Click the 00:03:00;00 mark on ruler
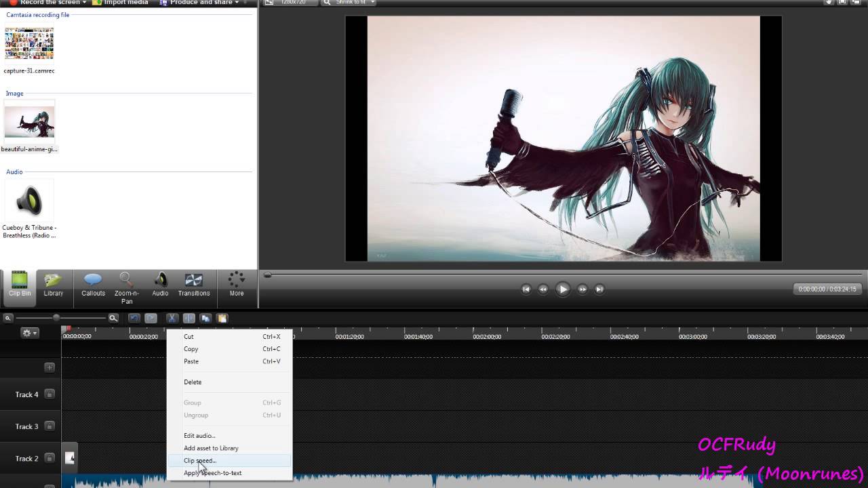The image size is (868, 488). point(693,336)
